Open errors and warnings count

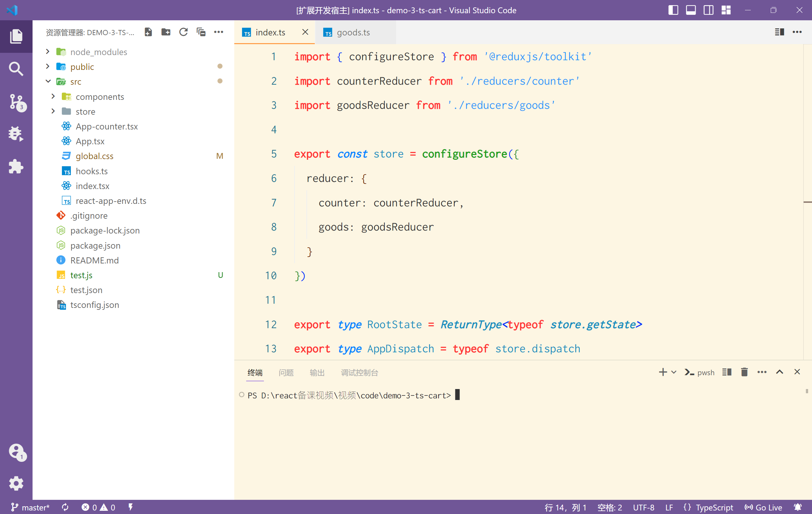(x=99, y=507)
